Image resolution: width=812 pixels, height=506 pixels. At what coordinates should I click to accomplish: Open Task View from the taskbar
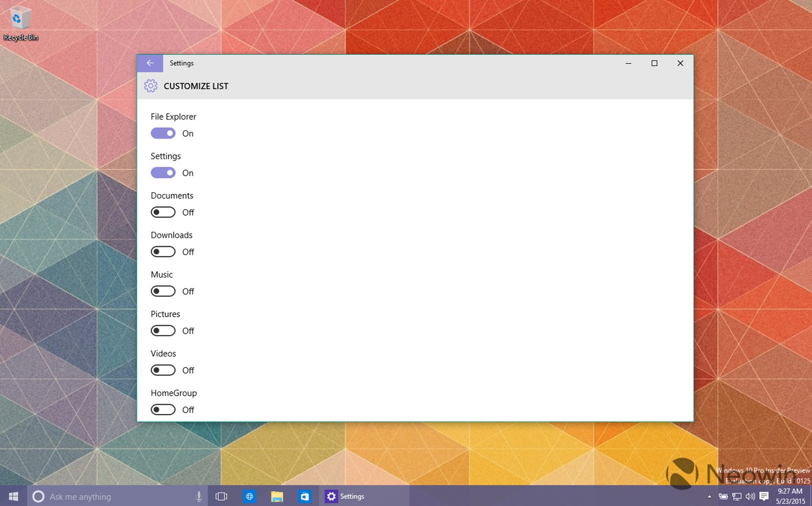pos(221,497)
